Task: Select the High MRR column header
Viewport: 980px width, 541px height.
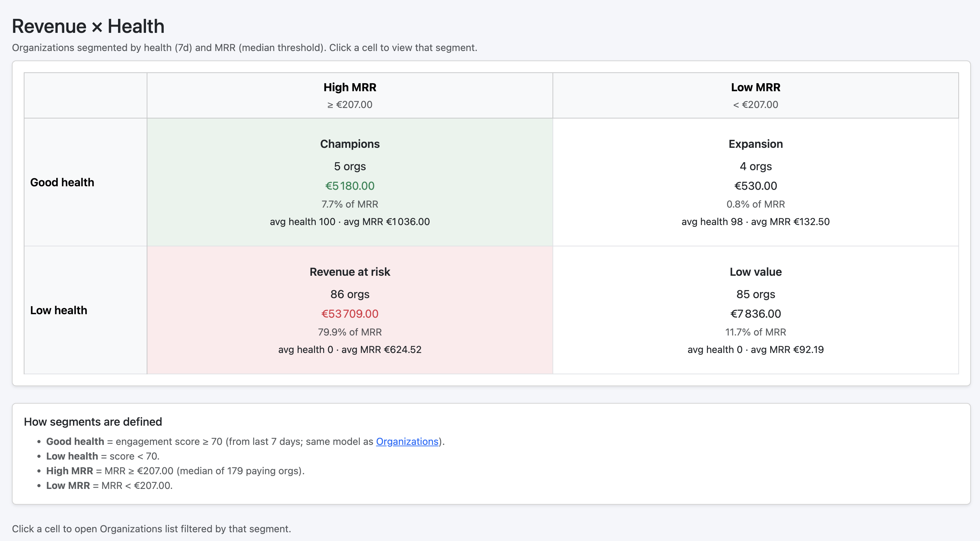Action: 350,87
